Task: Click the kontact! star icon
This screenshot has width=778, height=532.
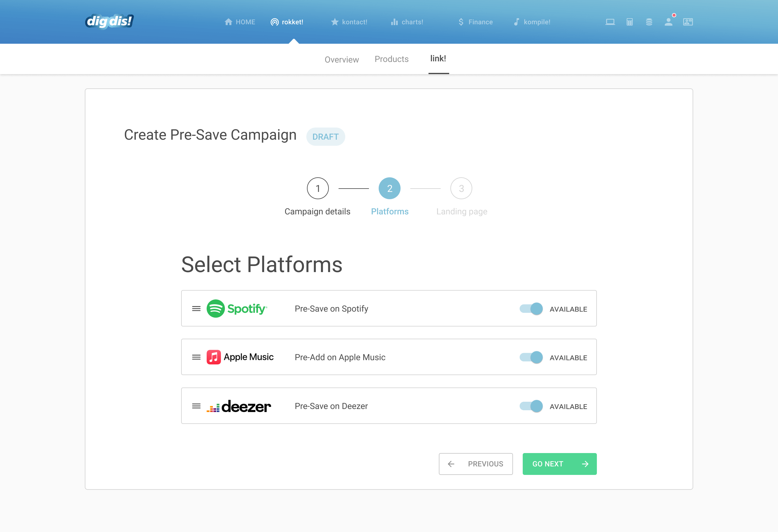Action: point(335,22)
